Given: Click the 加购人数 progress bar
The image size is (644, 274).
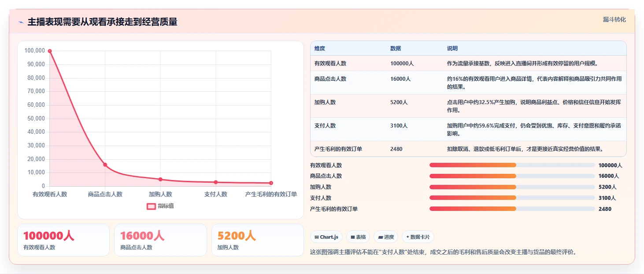Looking at the screenshot, I should tap(512, 187).
